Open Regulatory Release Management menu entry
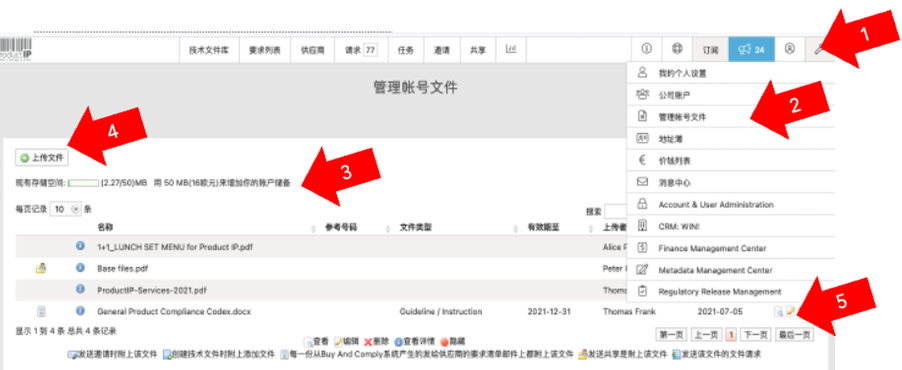Screen dimensions: 902x370 point(730,292)
